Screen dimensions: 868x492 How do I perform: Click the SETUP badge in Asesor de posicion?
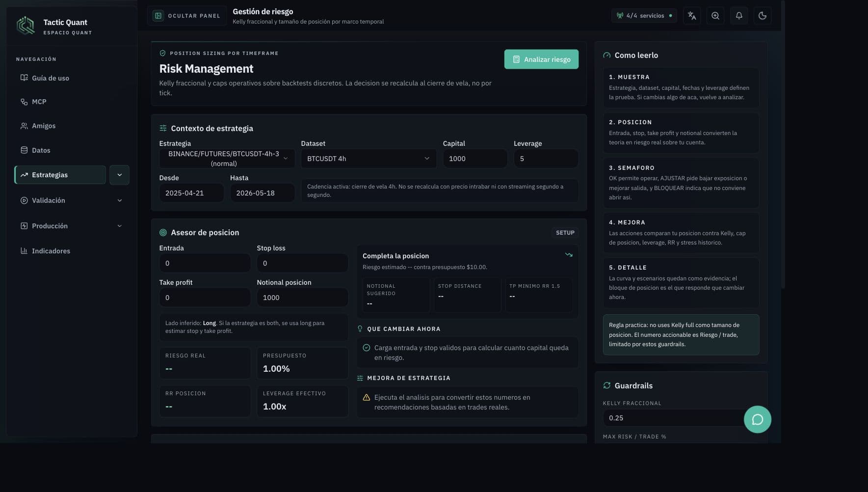pos(565,233)
